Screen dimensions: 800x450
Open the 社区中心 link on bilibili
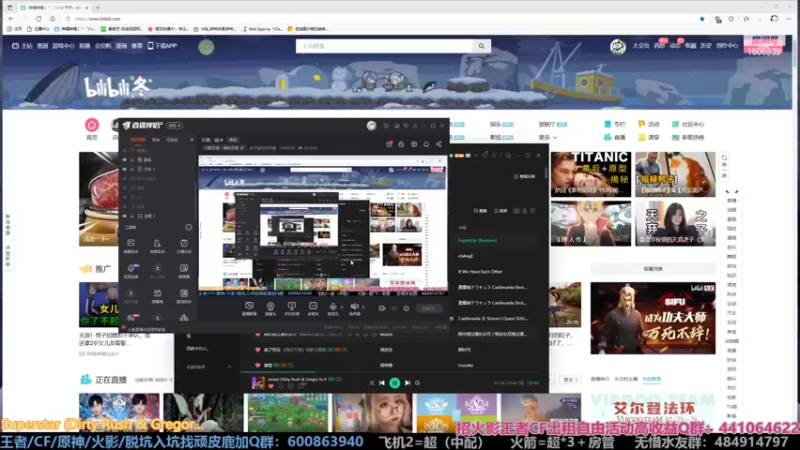pyautogui.click(x=688, y=124)
